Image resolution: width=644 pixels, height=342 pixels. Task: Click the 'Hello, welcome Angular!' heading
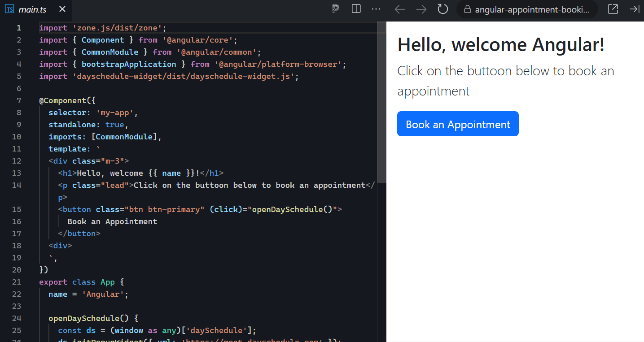click(501, 45)
